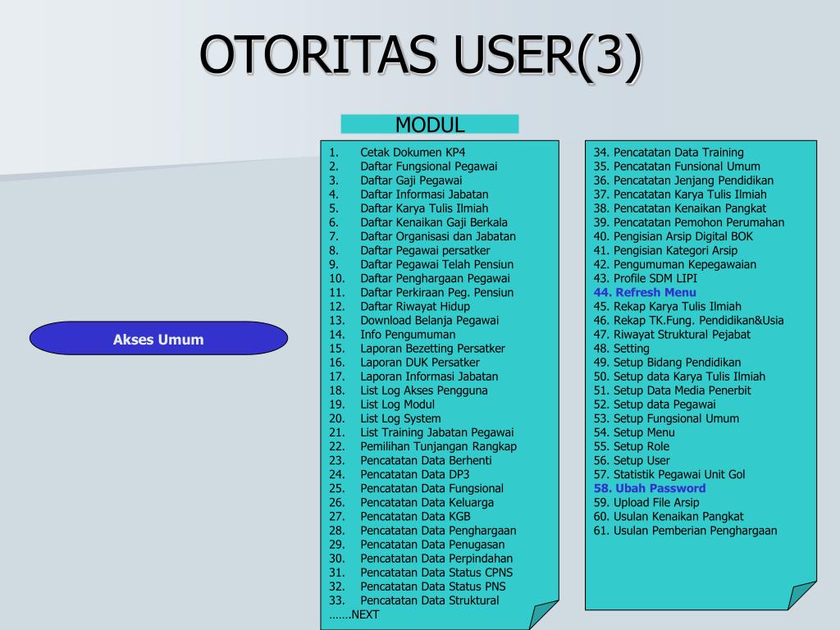Click item 48 Setting
The height and width of the screenshot is (630, 840).
(x=622, y=348)
